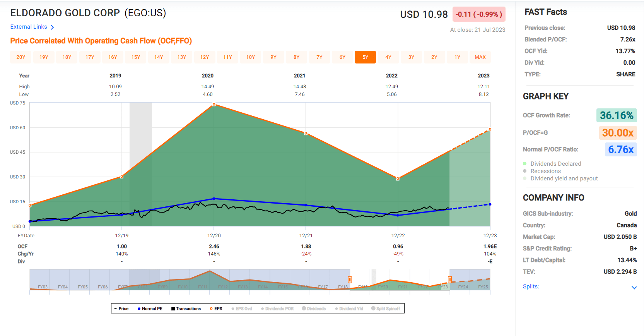Image resolution: width=644 pixels, height=336 pixels.
Task: Select the 2Y time range tab
Action: click(434, 57)
